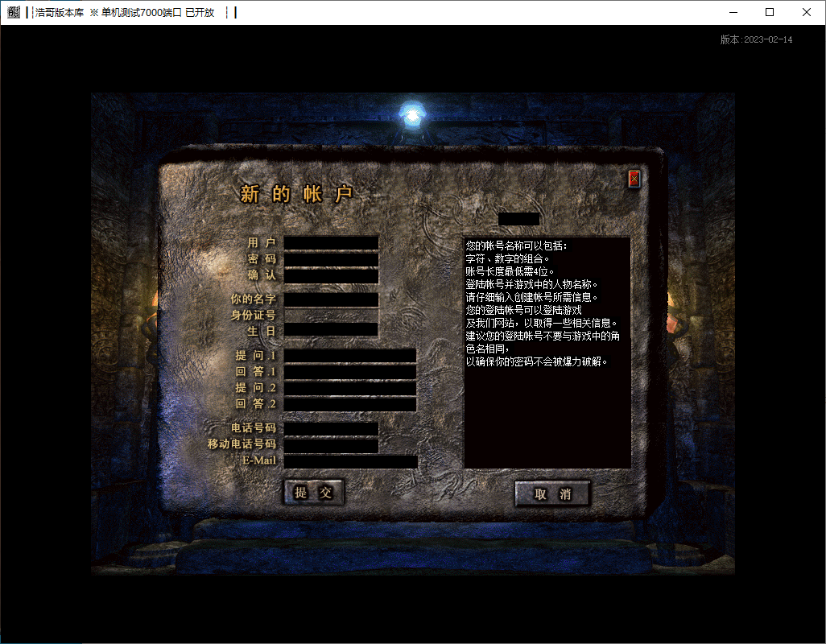This screenshot has height=644, width=826.
Task: Close the new account dialog with red X
Action: (x=634, y=179)
